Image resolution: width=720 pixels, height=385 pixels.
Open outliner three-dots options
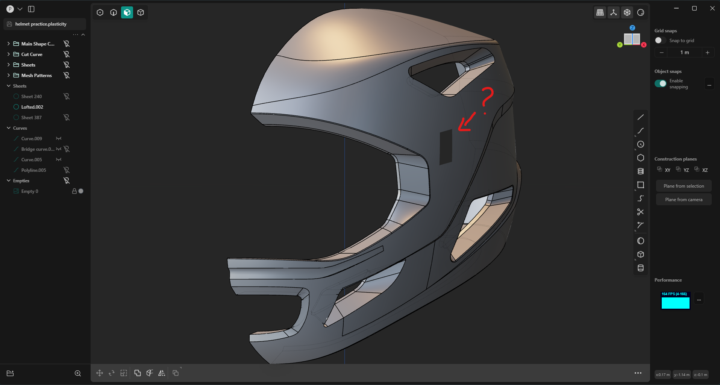[x=76, y=34]
